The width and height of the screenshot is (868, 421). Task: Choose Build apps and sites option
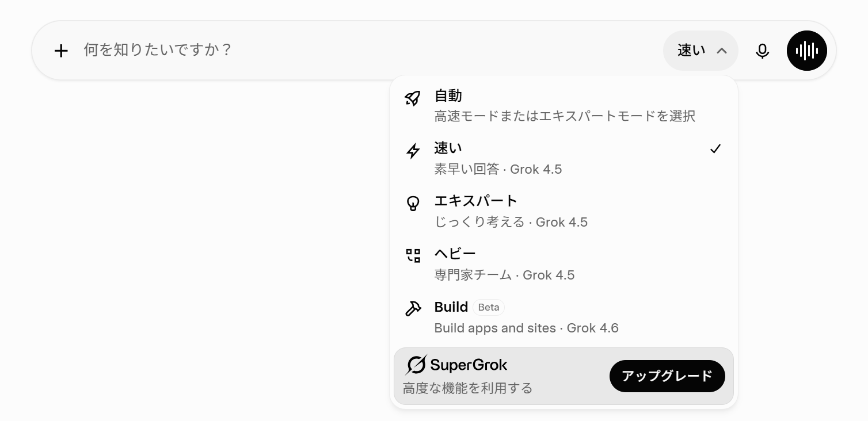coord(564,317)
